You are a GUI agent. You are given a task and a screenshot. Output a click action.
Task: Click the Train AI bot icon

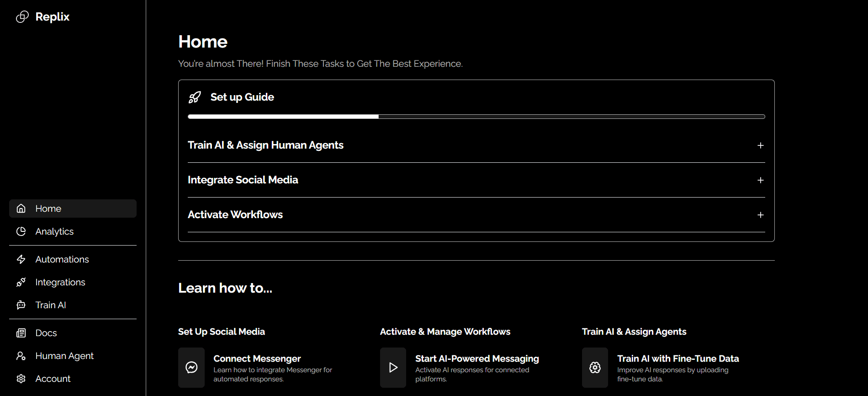click(21, 305)
